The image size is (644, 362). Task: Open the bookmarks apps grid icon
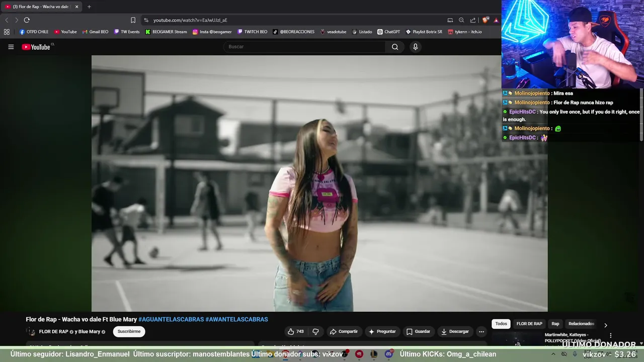pyautogui.click(x=7, y=32)
